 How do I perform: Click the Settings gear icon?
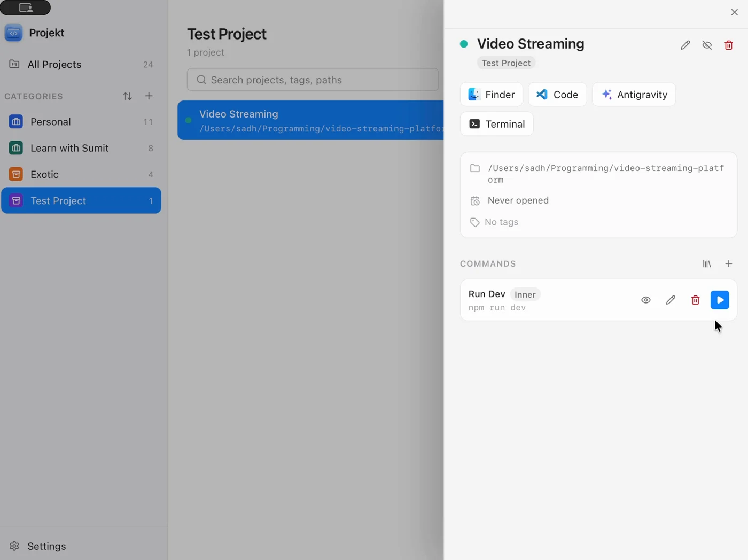pos(14,546)
